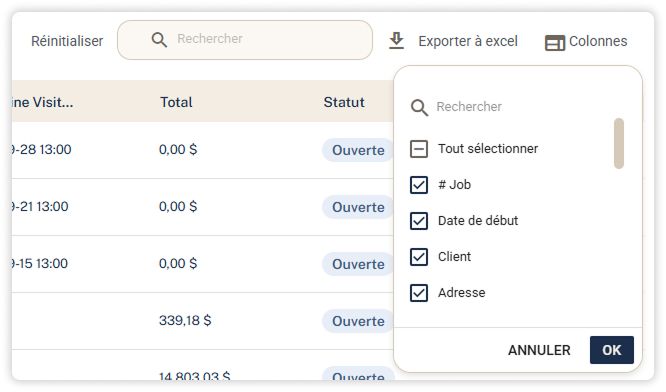Screen dimensions: 666x392
Task: Sort by the Total column header
Action: click(176, 102)
